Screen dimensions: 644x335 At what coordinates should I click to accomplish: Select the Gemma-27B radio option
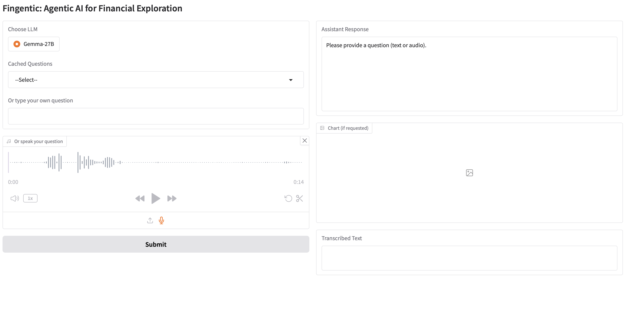pyautogui.click(x=17, y=44)
